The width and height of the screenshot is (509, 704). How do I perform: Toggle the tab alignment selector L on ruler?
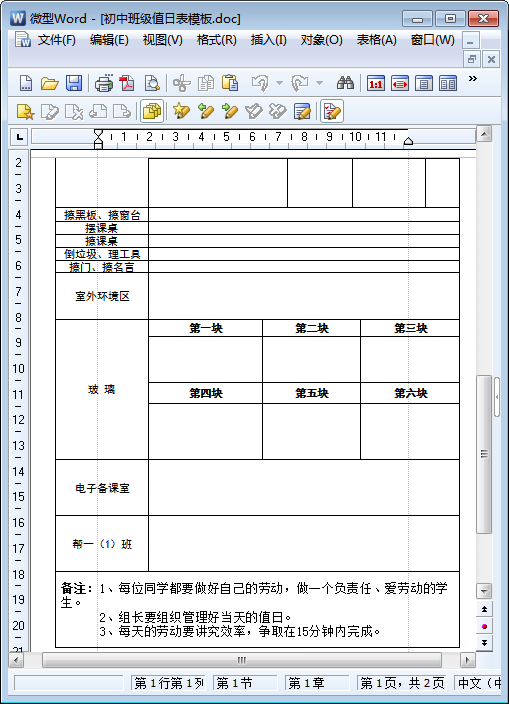pyautogui.click(x=19, y=137)
